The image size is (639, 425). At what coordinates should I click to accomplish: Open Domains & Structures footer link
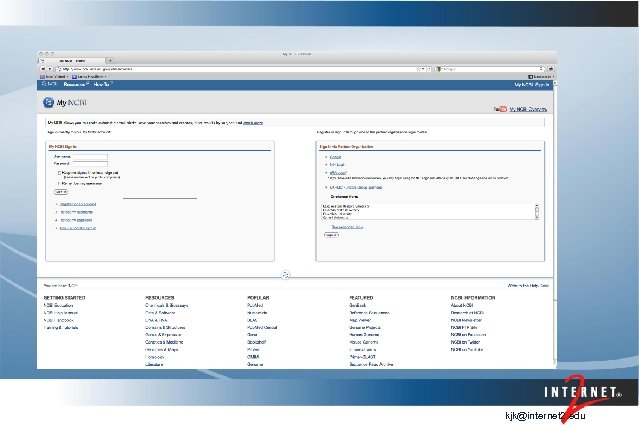point(165,328)
